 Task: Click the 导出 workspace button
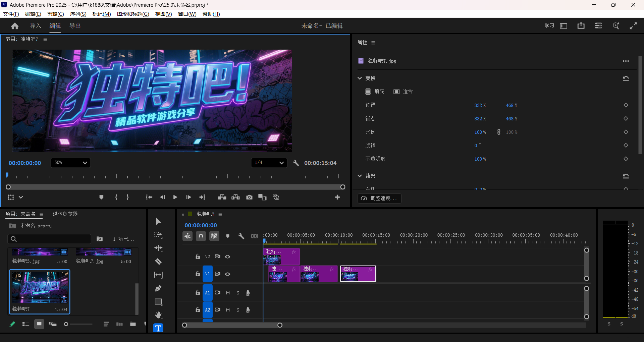(x=75, y=26)
